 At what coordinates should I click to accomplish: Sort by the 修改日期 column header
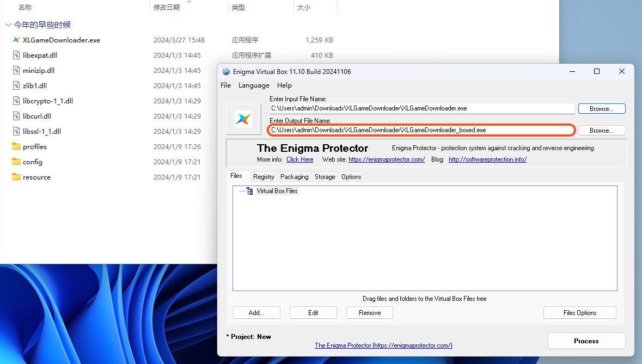point(167,8)
